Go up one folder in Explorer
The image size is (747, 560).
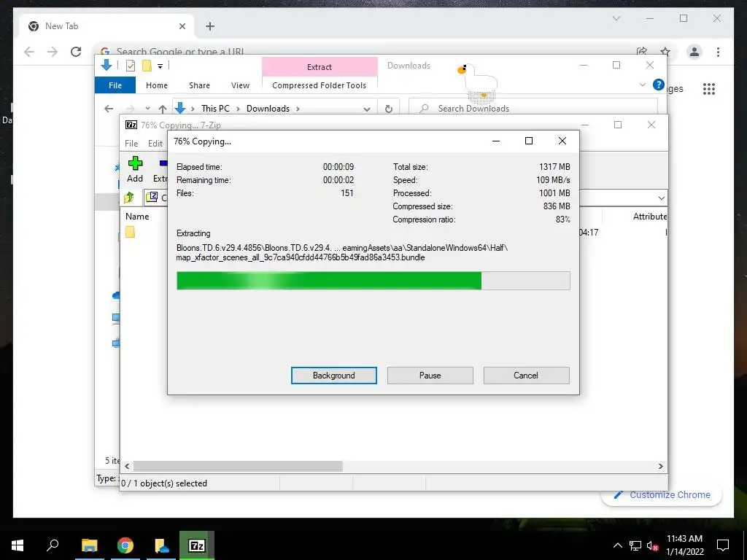point(163,109)
